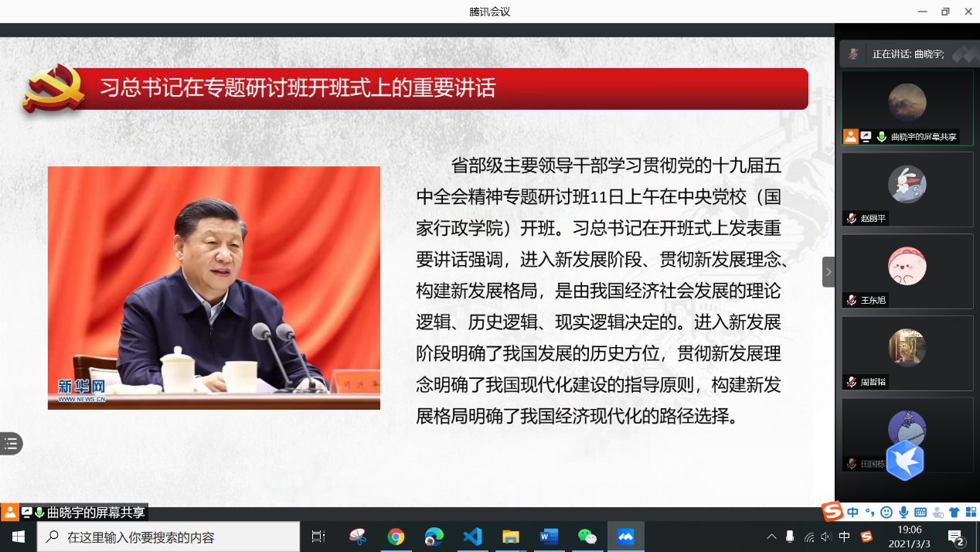
Task: Open Sogou emoji smiley panel
Action: pos(886,513)
